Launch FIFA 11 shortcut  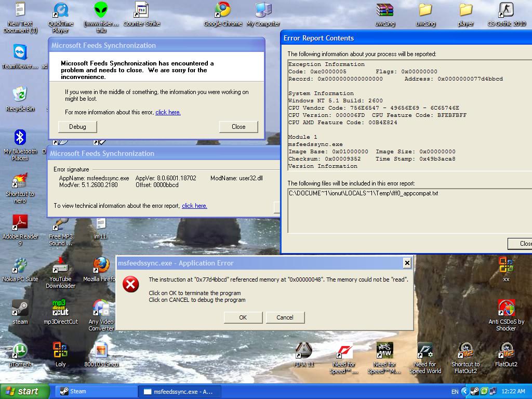[303, 355]
